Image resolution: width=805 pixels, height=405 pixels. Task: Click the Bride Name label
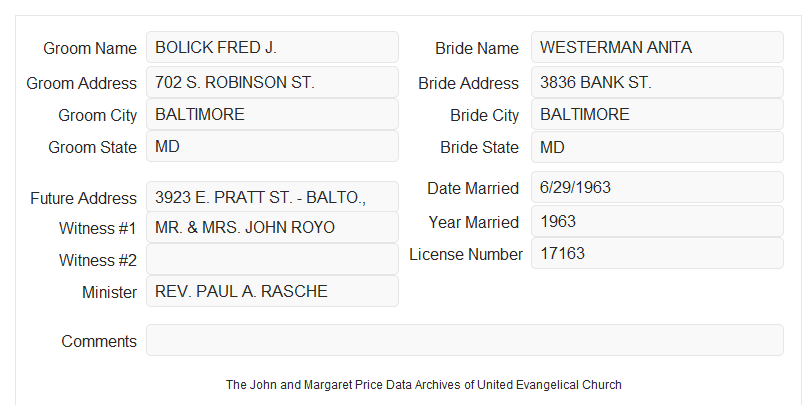pyautogui.click(x=477, y=48)
